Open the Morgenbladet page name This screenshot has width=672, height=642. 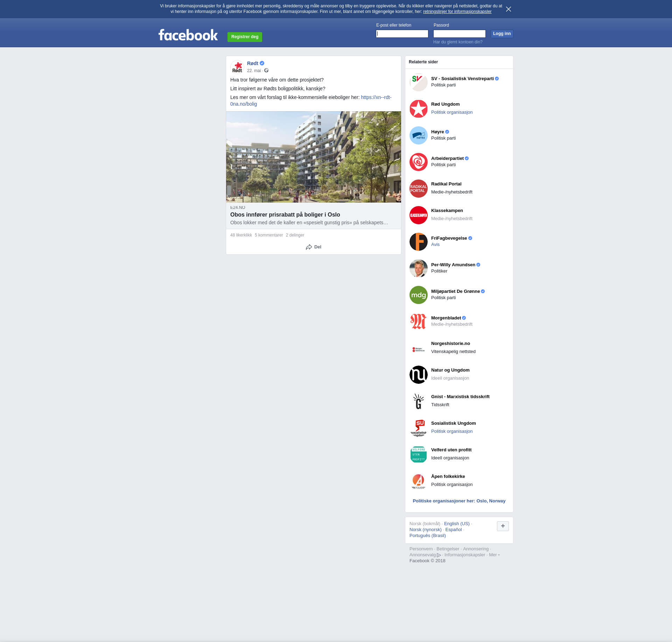click(446, 318)
